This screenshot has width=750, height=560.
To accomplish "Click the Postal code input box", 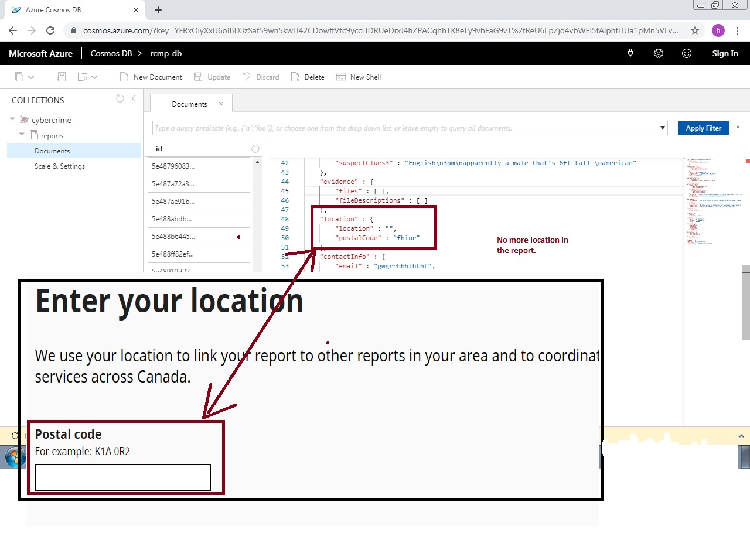I will pyautogui.click(x=123, y=477).
